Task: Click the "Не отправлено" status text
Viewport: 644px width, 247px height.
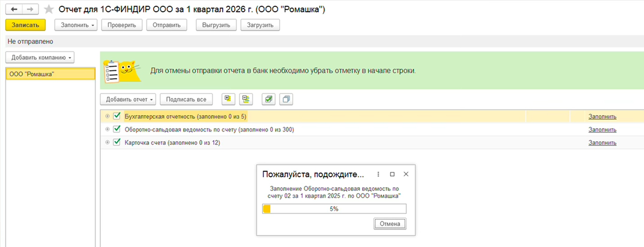Action: (x=30, y=41)
